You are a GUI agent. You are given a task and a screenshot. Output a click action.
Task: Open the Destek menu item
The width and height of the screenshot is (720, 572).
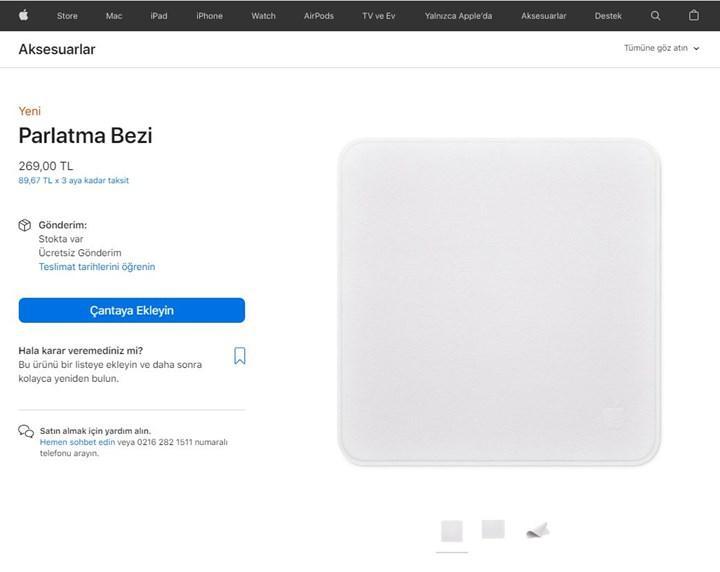coord(608,16)
